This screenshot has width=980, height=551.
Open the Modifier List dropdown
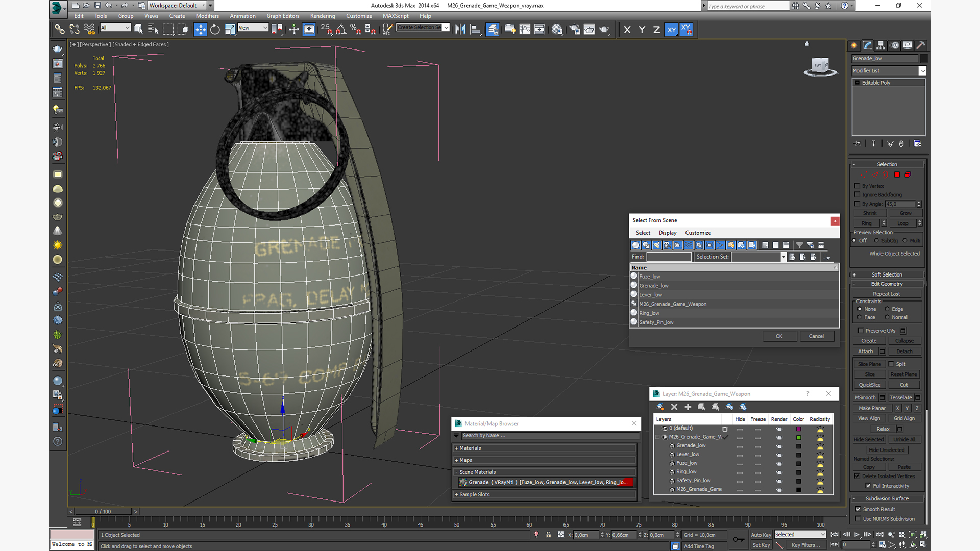[x=889, y=71]
